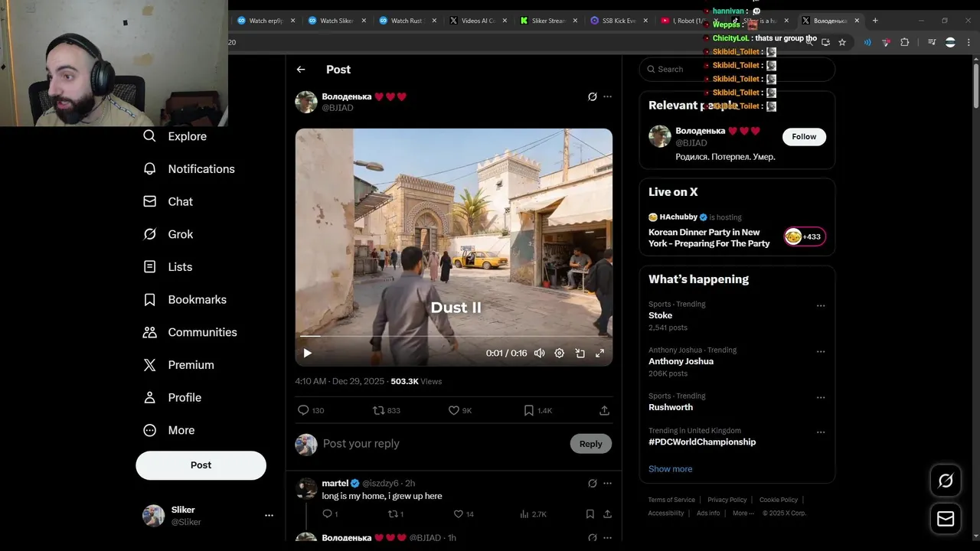The image size is (980, 551).
Task: Repost the post with 833 reposts
Action: click(387, 410)
